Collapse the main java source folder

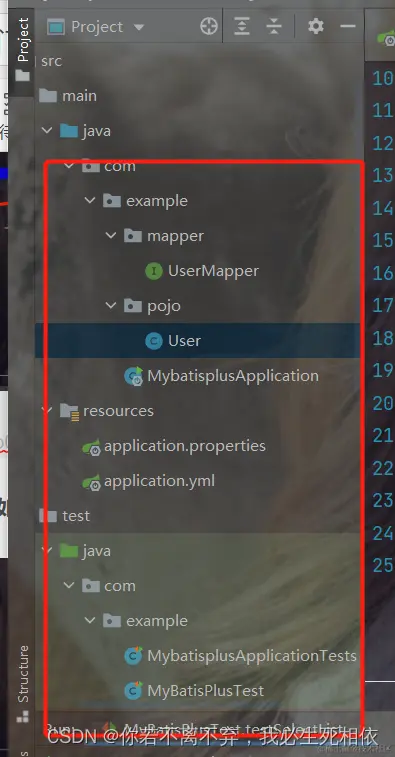click(x=47, y=130)
